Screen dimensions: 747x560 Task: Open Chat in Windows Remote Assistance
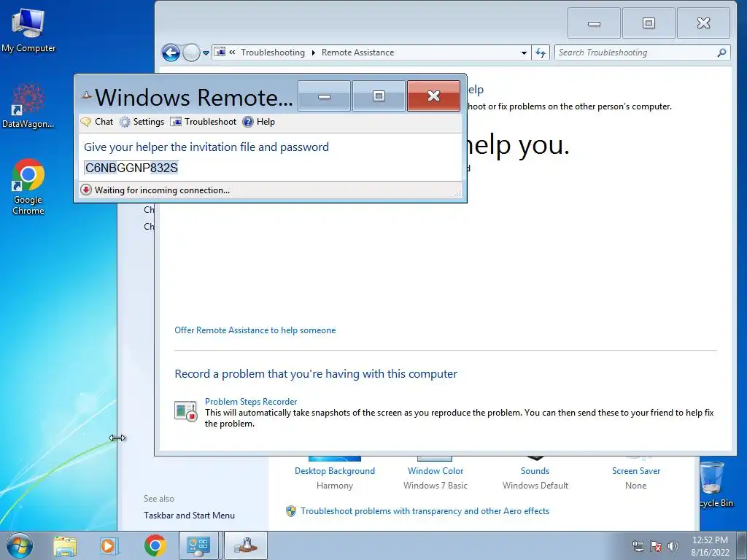point(97,122)
